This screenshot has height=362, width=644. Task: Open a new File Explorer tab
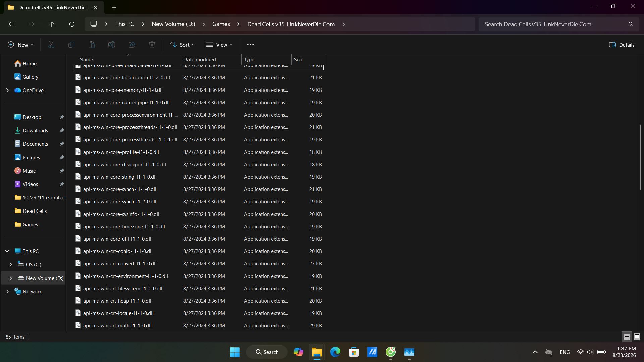[114, 7]
